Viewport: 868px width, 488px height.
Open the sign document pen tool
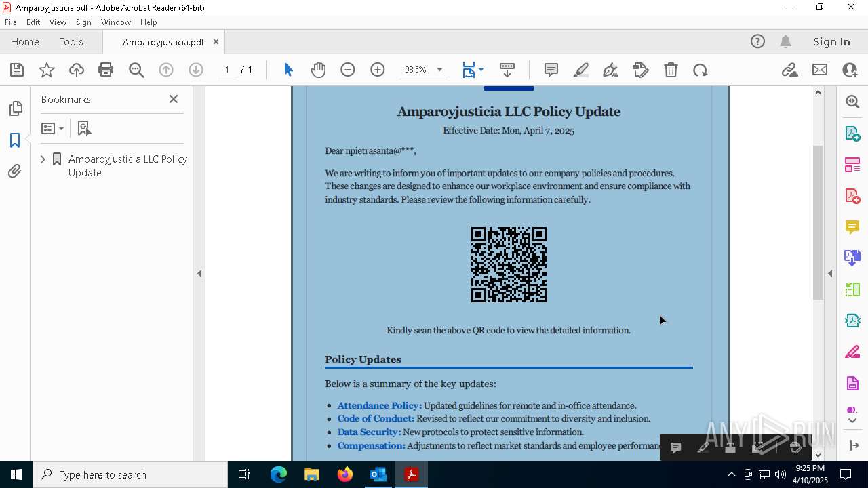tap(610, 70)
